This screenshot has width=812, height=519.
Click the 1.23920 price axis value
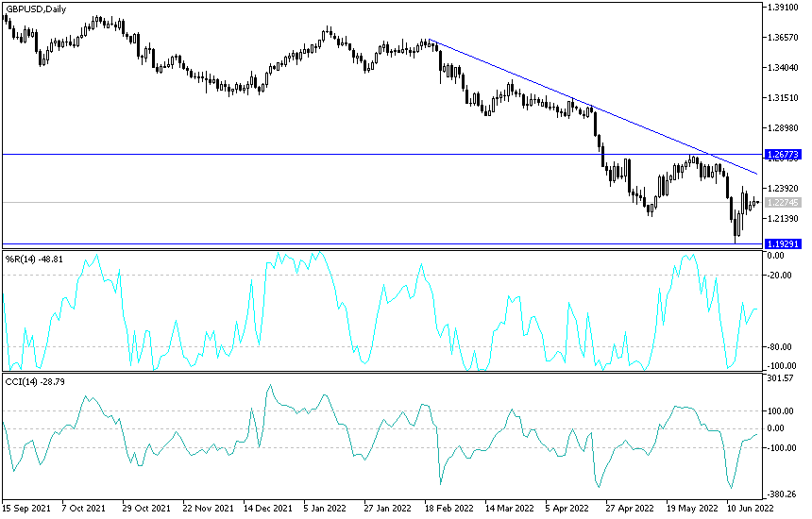783,189
